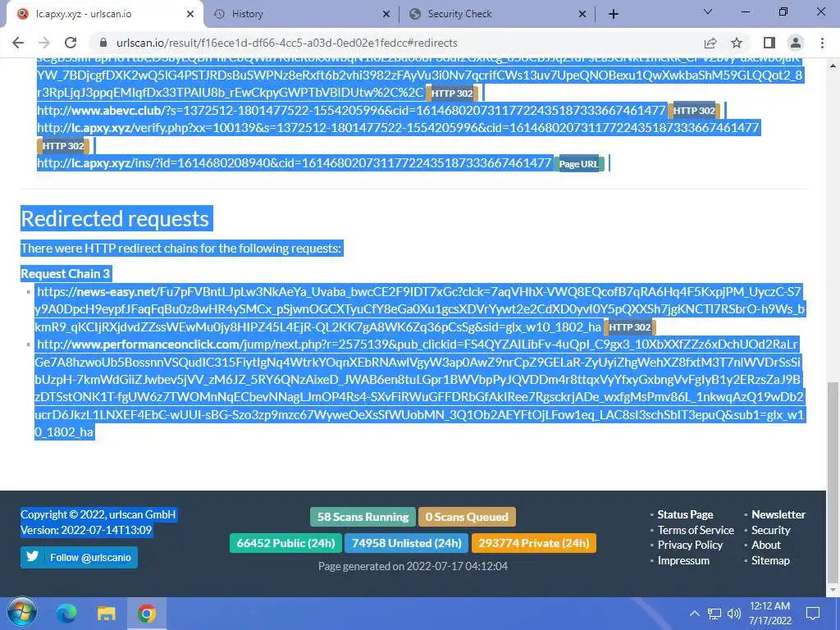Go forward to the next page

[x=44, y=43]
